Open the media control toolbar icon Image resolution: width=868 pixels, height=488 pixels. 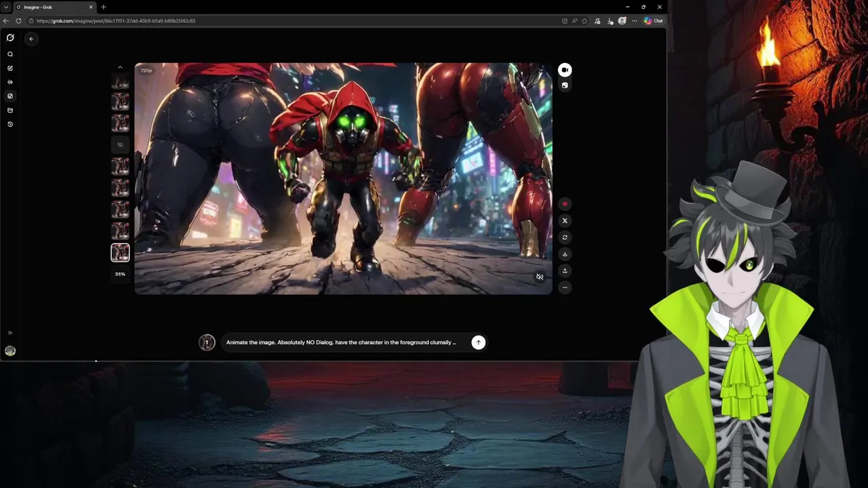click(x=597, y=21)
